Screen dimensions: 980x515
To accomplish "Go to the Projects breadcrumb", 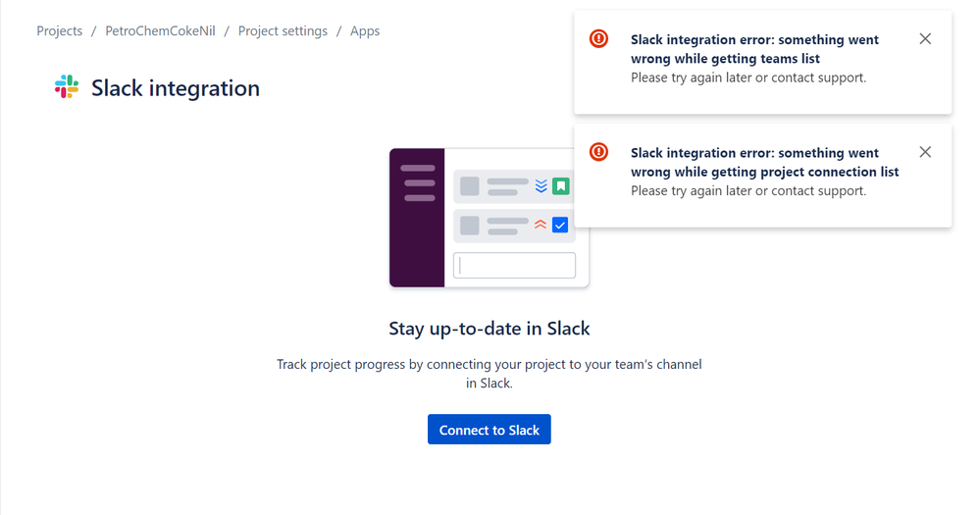I will tap(60, 31).
